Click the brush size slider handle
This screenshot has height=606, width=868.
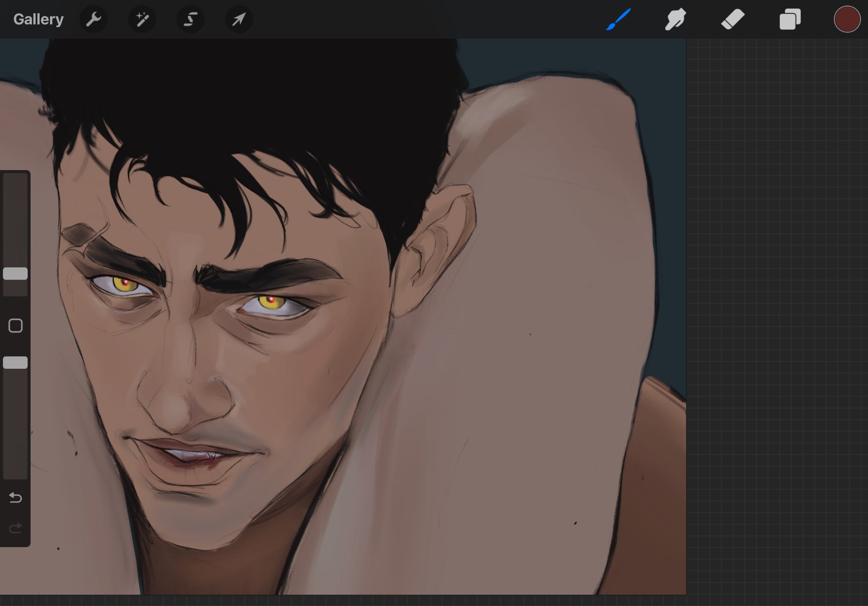pyautogui.click(x=15, y=274)
